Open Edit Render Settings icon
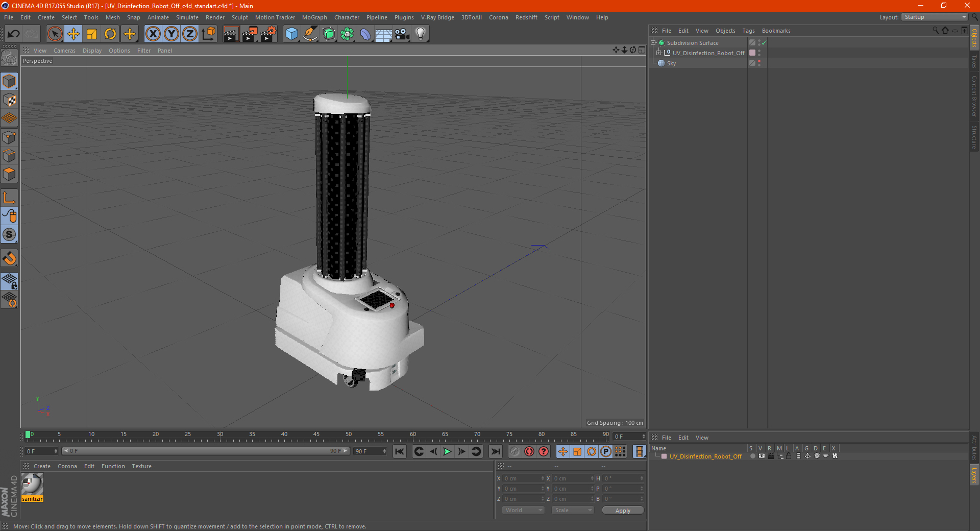Image resolution: width=980 pixels, height=531 pixels. tap(268, 34)
